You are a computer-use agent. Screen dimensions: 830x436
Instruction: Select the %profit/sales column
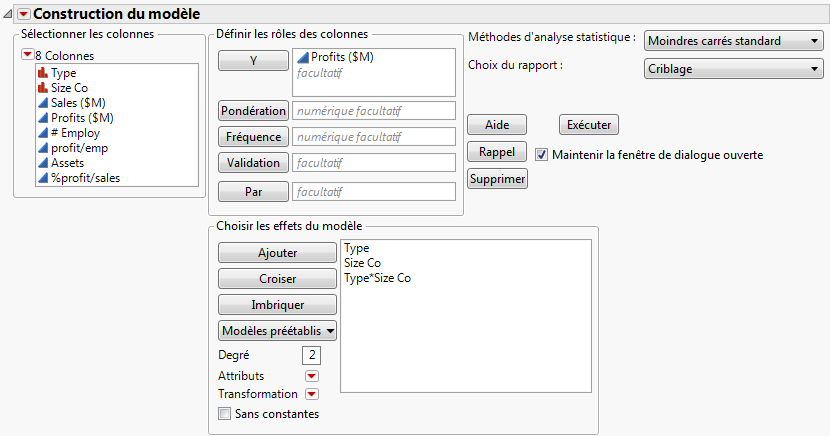(x=84, y=178)
